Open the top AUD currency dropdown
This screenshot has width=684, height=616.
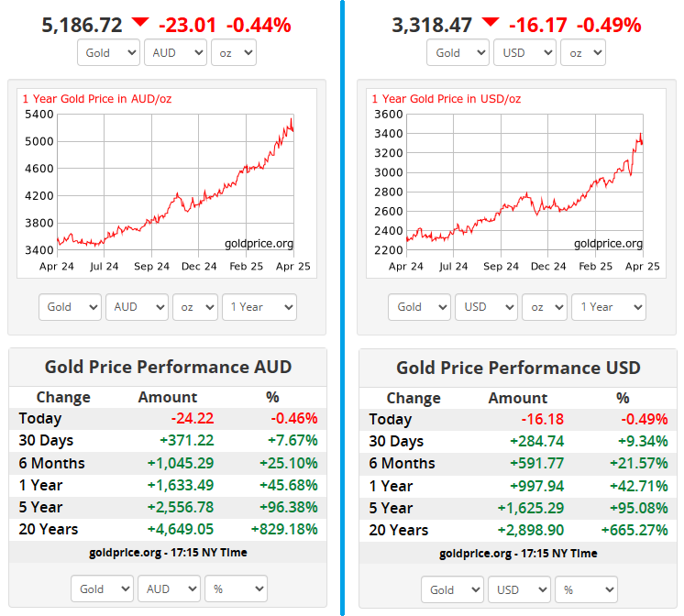tap(175, 52)
